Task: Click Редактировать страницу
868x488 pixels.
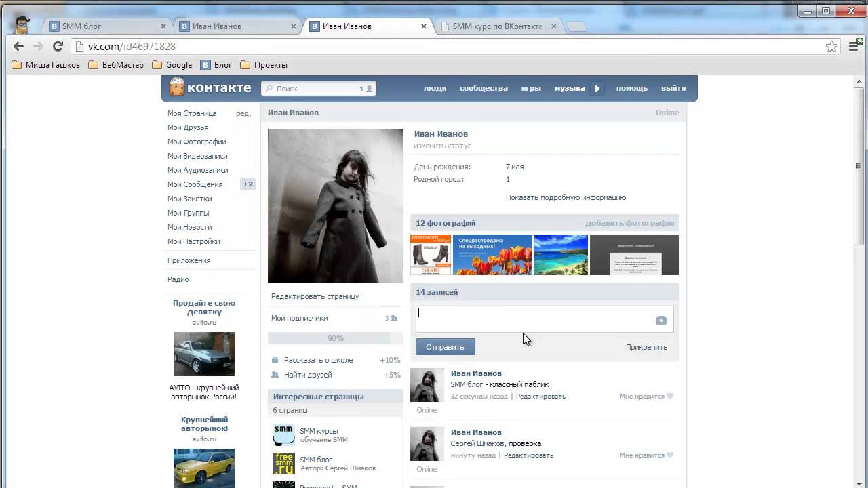Action: [x=315, y=296]
